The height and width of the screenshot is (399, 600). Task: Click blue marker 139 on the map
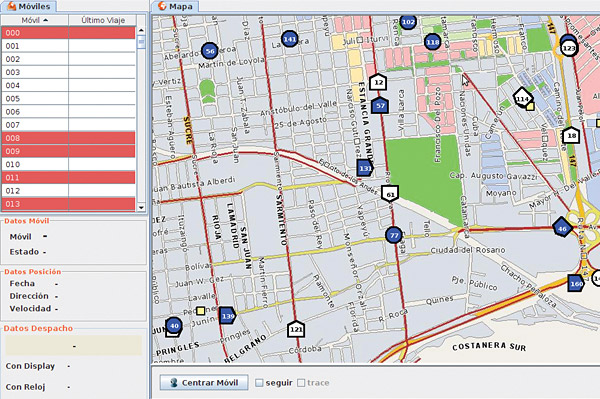pos(227,316)
